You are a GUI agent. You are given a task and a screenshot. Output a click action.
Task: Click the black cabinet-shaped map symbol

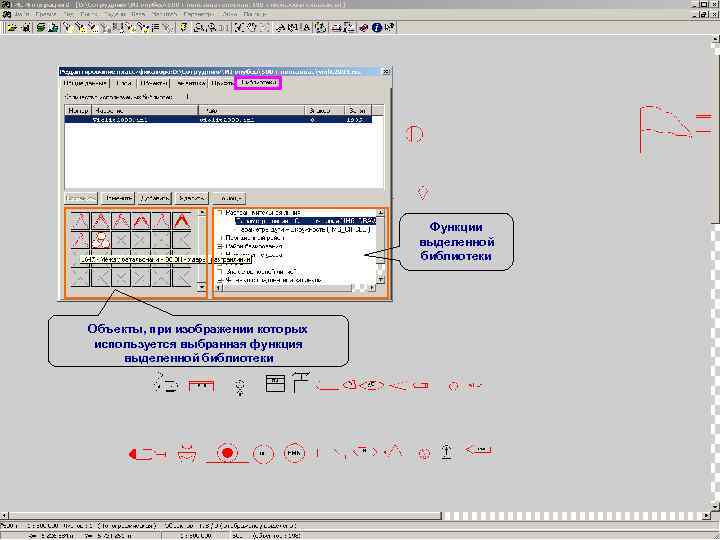point(275,384)
